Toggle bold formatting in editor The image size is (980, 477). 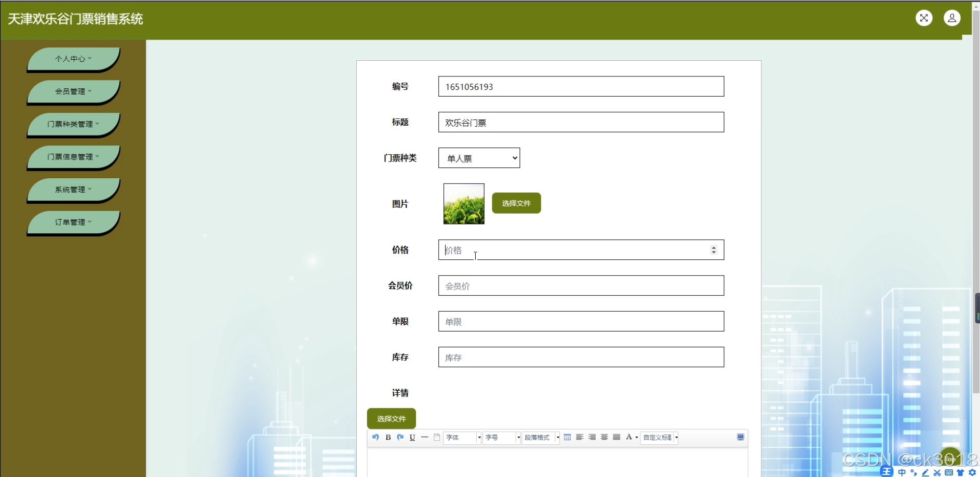tap(388, 437)
